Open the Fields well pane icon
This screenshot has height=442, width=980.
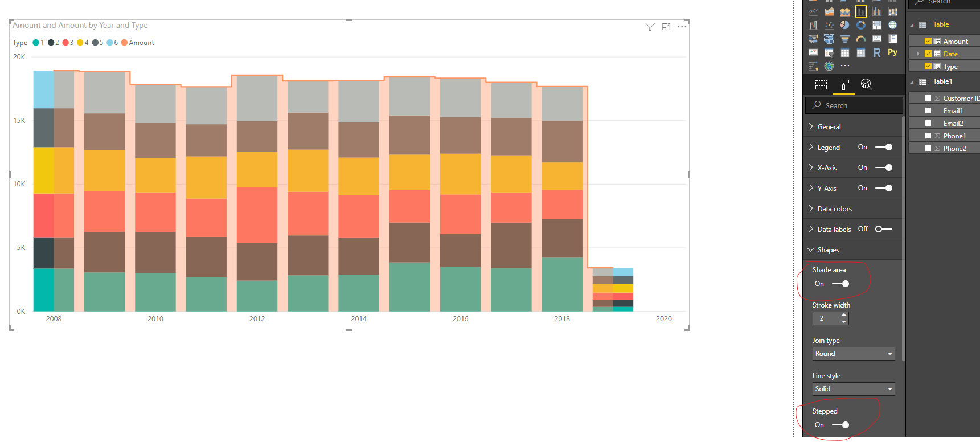(821, 84)
